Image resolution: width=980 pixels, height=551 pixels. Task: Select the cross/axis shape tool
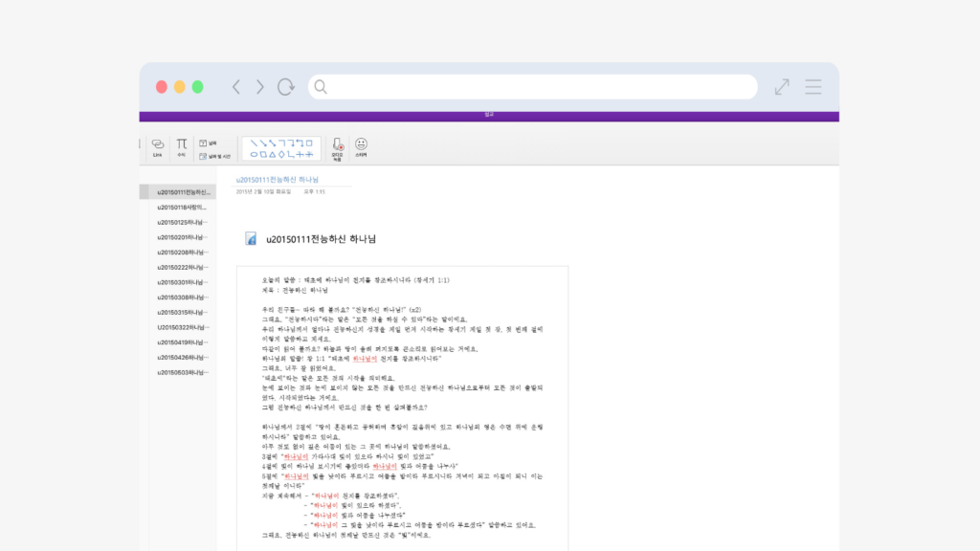point(301,154)
